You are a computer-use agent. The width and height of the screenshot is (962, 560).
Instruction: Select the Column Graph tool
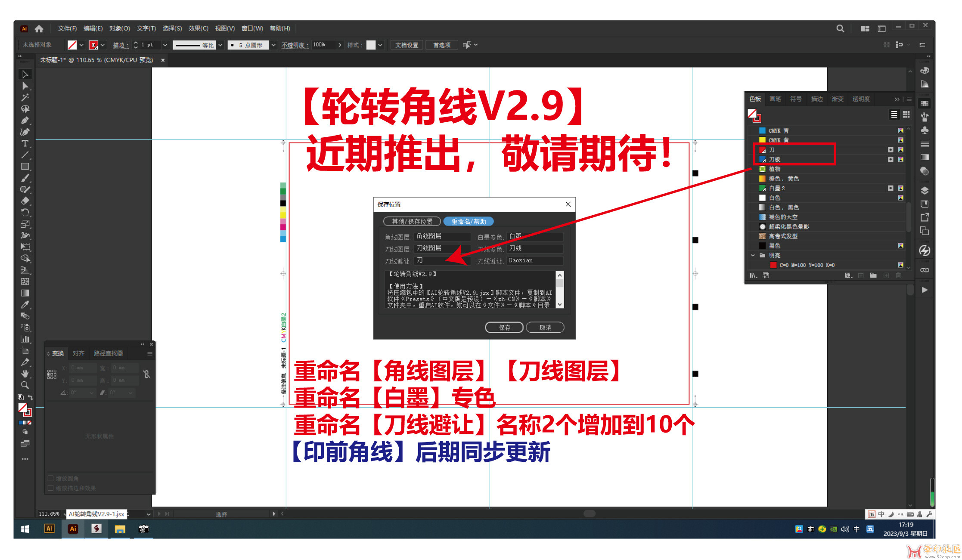(x=25, y=339)
